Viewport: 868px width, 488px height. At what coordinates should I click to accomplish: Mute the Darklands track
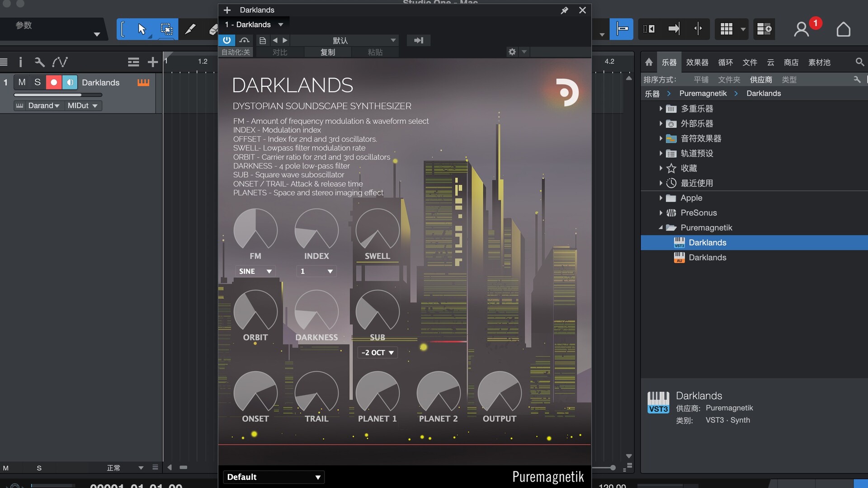[x=22, y=82]
